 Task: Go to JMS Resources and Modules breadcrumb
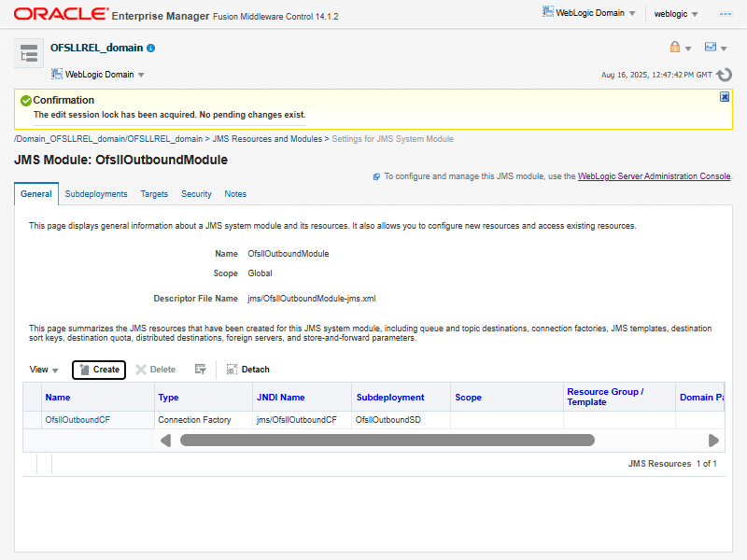(267, 139)
